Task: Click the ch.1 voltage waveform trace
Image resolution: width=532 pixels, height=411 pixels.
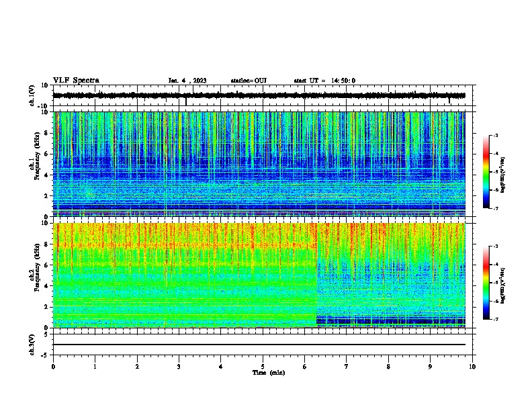Action: 259,95
